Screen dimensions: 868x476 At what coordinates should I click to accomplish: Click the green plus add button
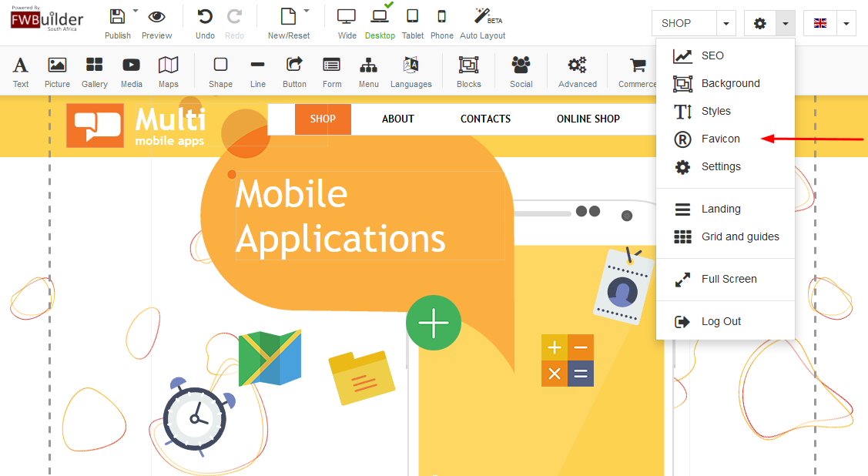coord(434,323)
